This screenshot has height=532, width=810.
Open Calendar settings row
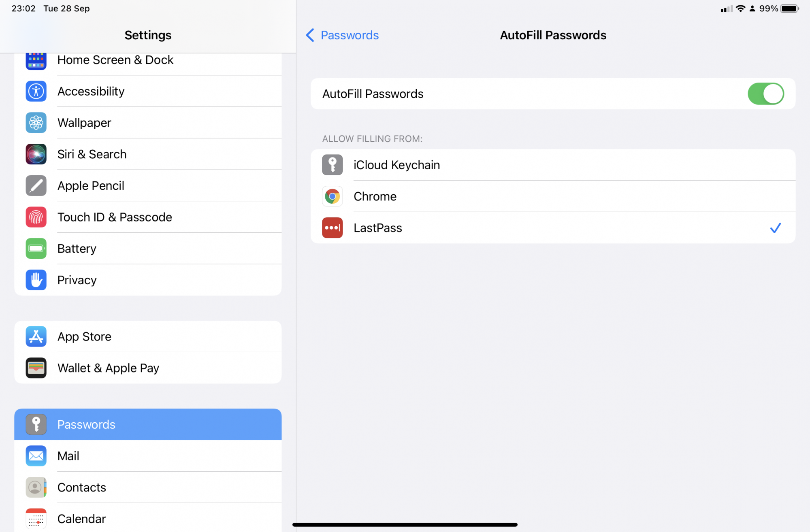pos(148,518)
